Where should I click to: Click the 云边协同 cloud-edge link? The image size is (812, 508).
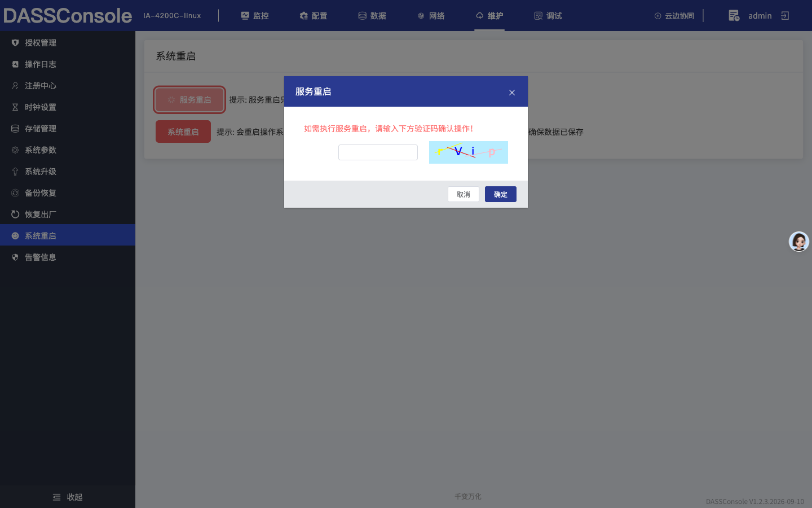[x=674, y=16]
